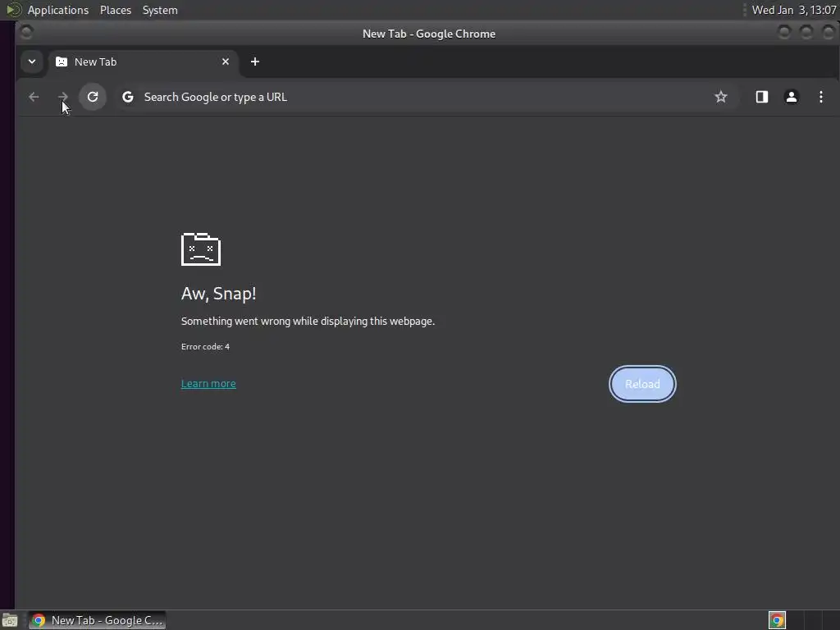Image resolution: width=840 pixels, height=630 pixels.
Task: Click the reload icon in Chrome's toolbar
Action: click(93, 97)
